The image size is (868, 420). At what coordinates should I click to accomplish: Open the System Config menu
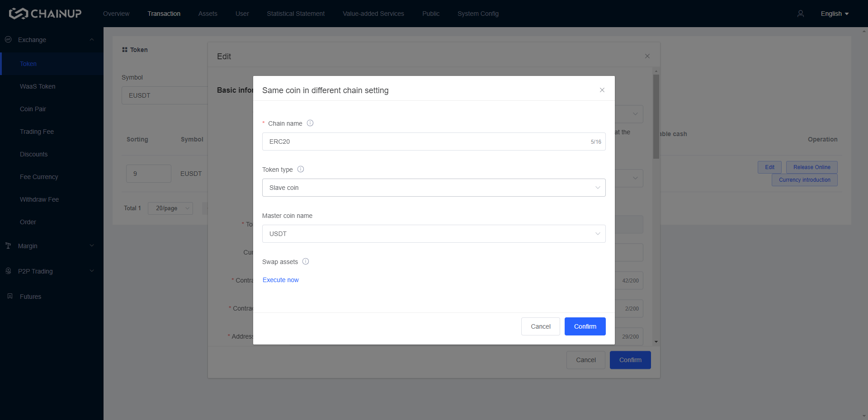click(x=478, y=14)
